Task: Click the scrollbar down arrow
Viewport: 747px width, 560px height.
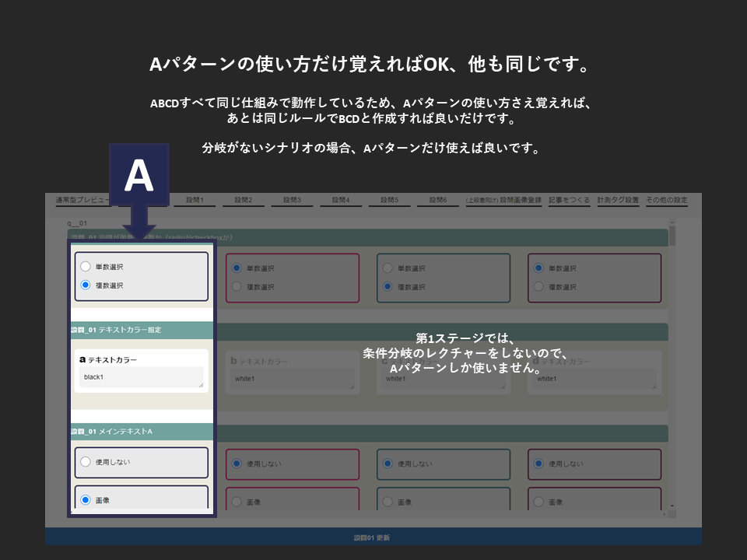Action: tap(672, 506)
